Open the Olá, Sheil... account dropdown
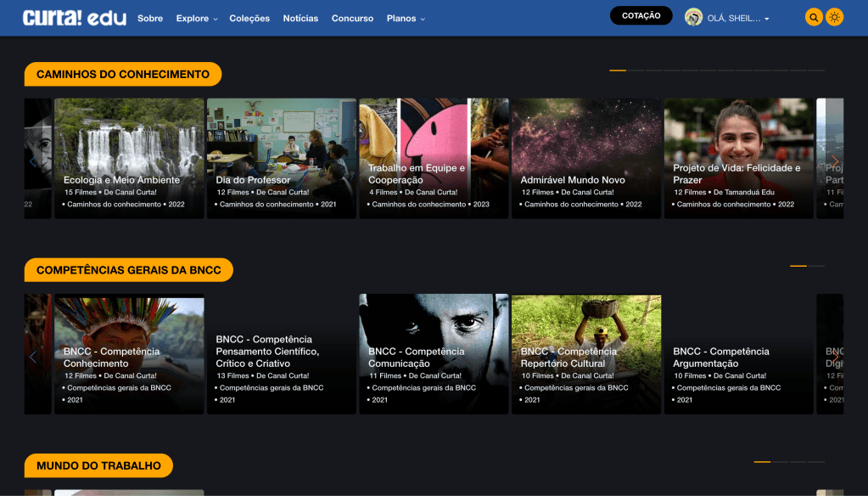 point(738,19)
